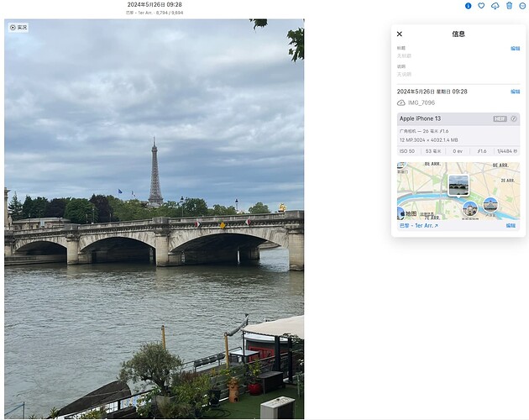Viewport: 529px width, 420px height.
Task: Toggle the 实况 Live Photo badge
Action: click(x=18, y=28)
